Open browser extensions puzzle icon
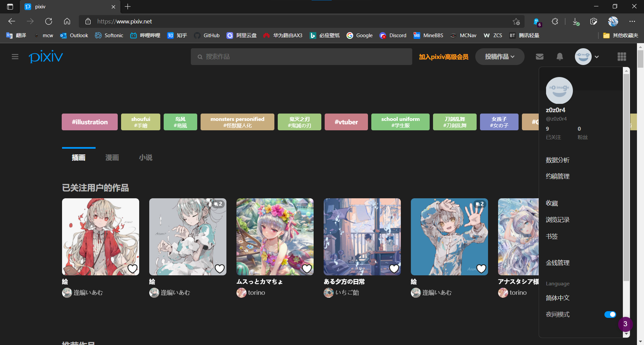This screenshot has width=644, height=345. (555, 21)
